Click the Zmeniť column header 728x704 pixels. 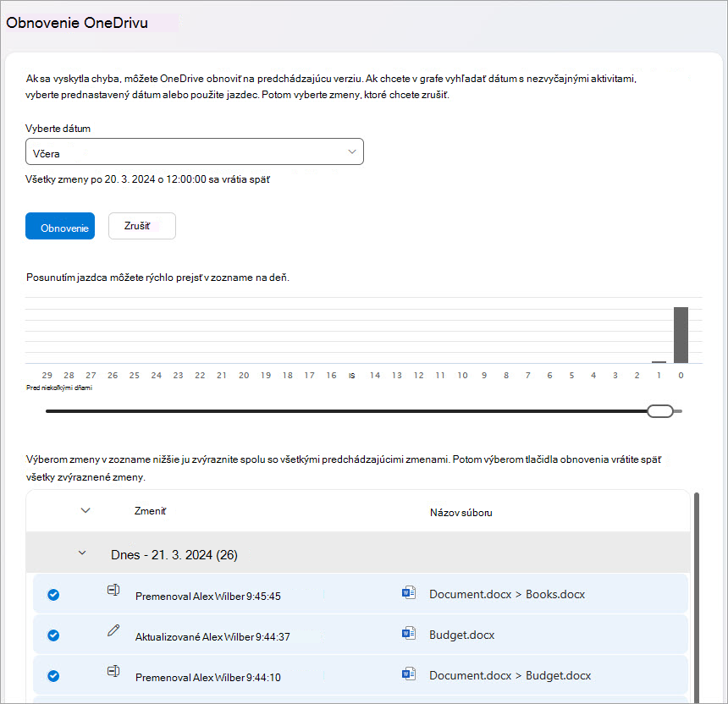150,511
